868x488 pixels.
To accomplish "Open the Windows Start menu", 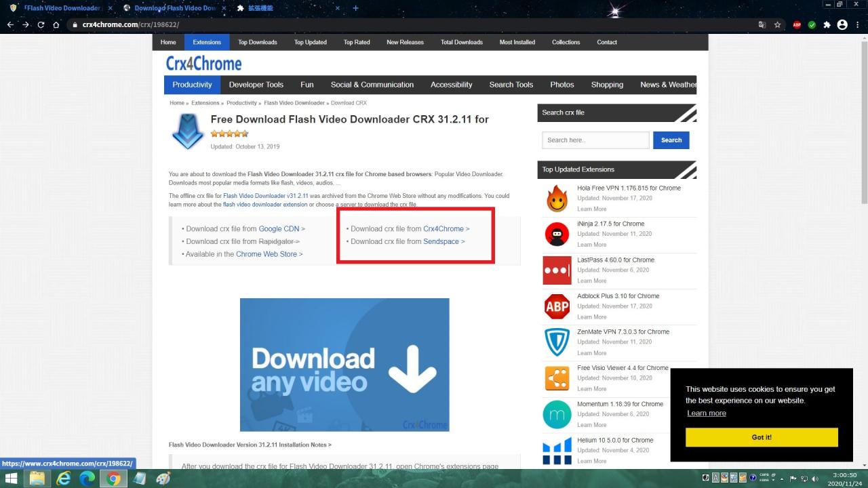I will [12, 479].
